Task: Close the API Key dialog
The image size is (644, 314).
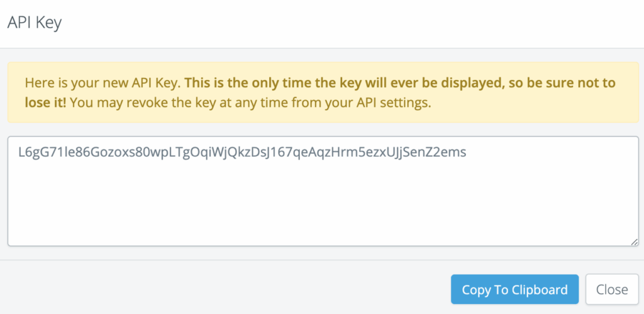Action: 612,289
